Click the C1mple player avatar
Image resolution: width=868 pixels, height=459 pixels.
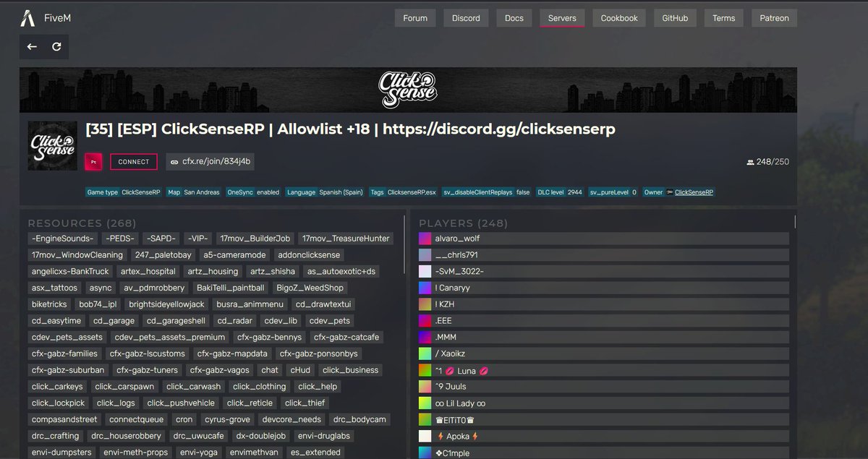coord(425,452)
